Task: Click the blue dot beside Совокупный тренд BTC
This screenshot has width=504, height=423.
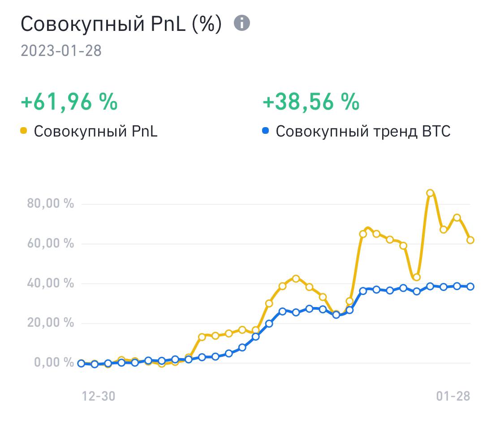Action: point(265,131)
